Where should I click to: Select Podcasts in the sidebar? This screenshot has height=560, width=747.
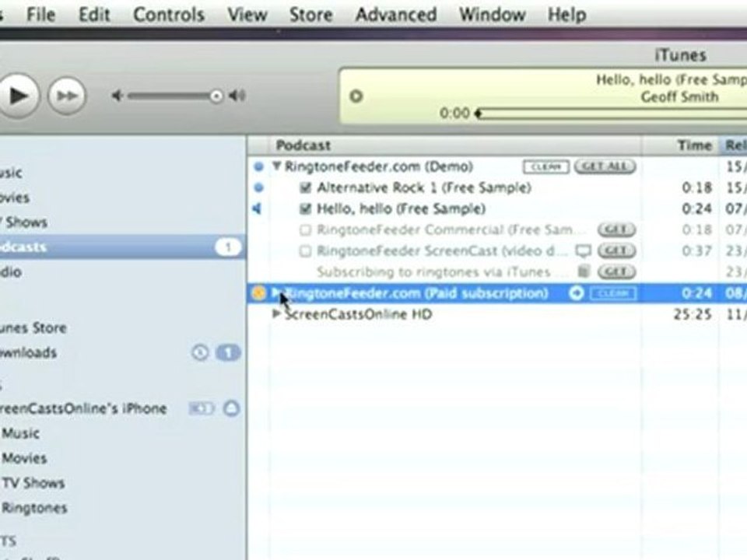coord(123,247)
